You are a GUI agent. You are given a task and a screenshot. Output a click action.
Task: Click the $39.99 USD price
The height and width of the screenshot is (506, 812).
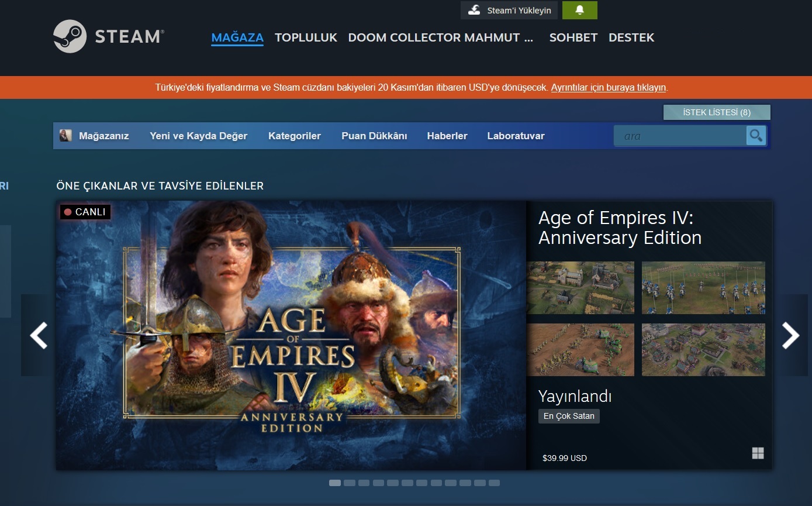click(x=565, y=458)
